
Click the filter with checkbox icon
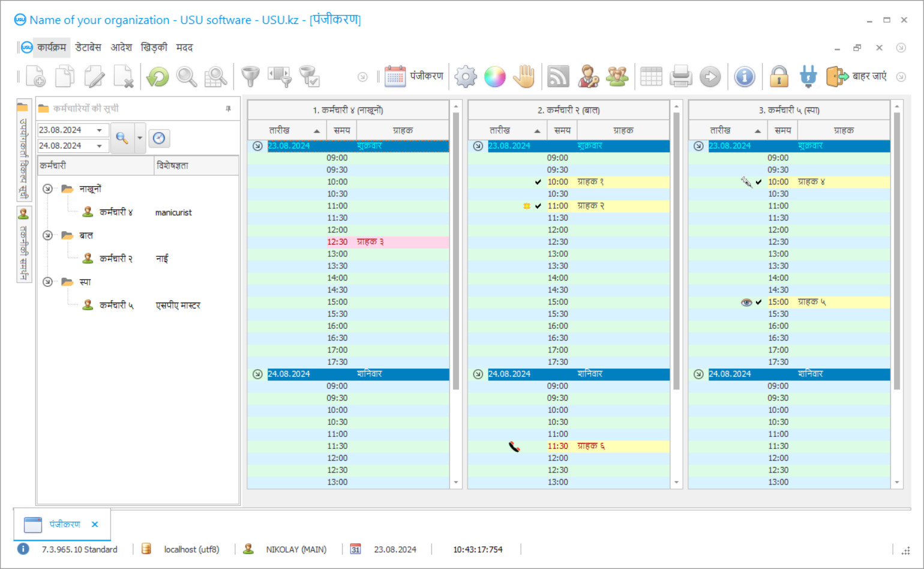(x=309, y=77)
